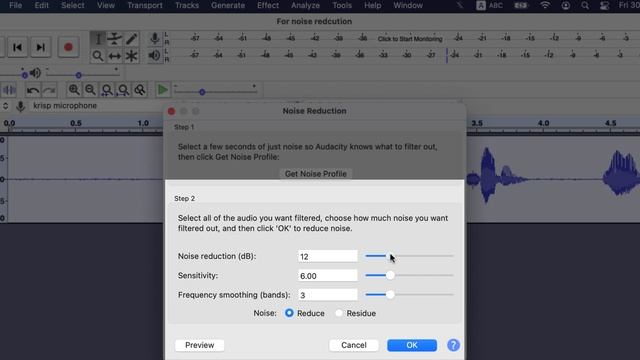This screenshot has width=640, height=360.
Task: Open the Analyze menu
Action: pos(305,5)
